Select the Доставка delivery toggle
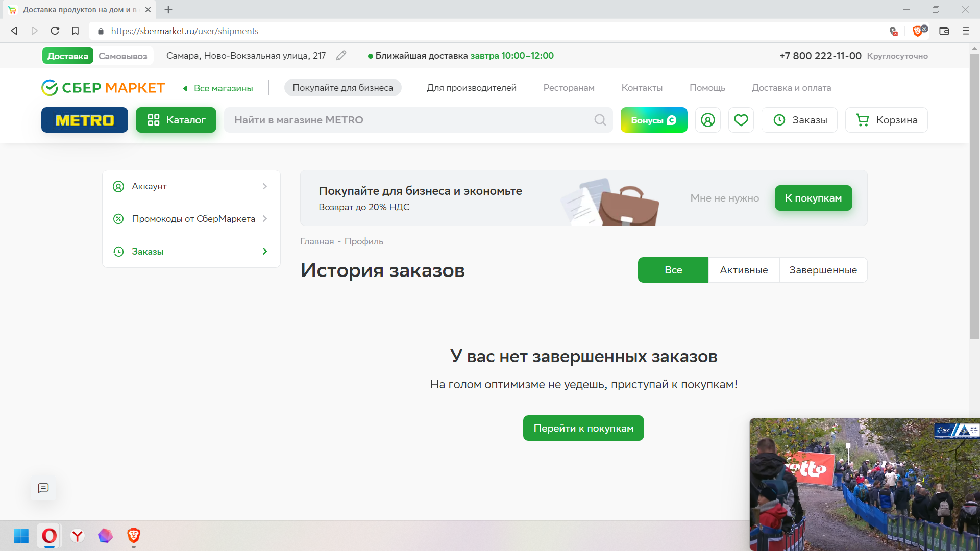 [68, 56]
